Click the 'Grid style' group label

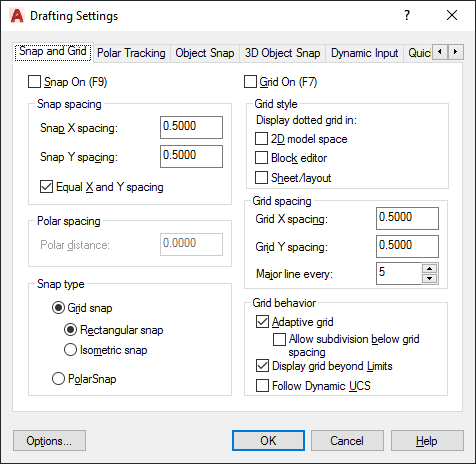coord(276,104)
